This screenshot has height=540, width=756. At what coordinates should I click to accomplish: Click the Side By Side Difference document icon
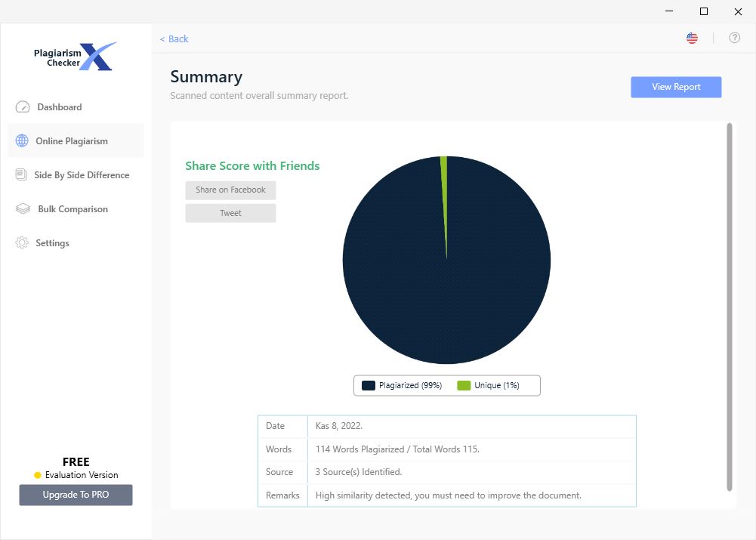pyautogui.click(x=21, y=174)
